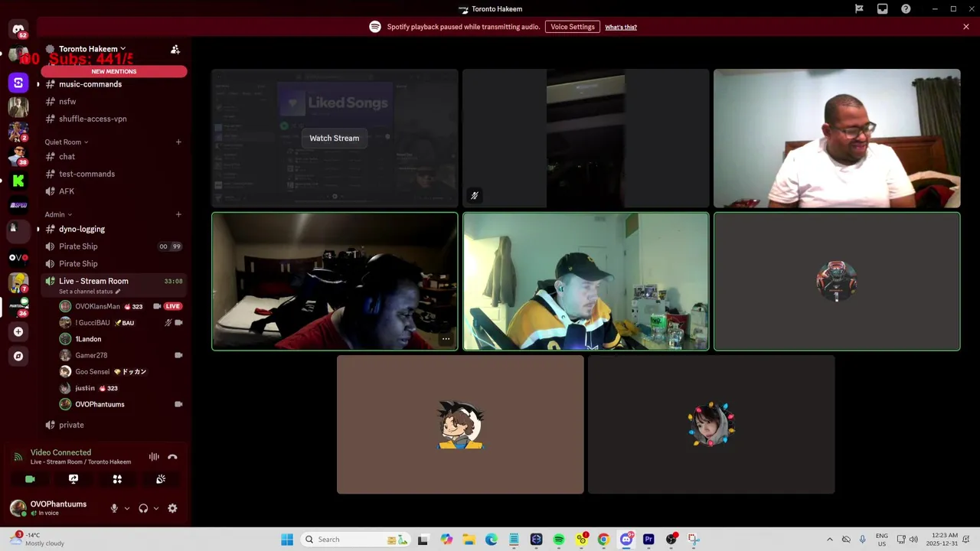The width and height of the screenshot is (980, 551).
Task: Click user OVOKlansMan in voice list
Action: point(121,306)
